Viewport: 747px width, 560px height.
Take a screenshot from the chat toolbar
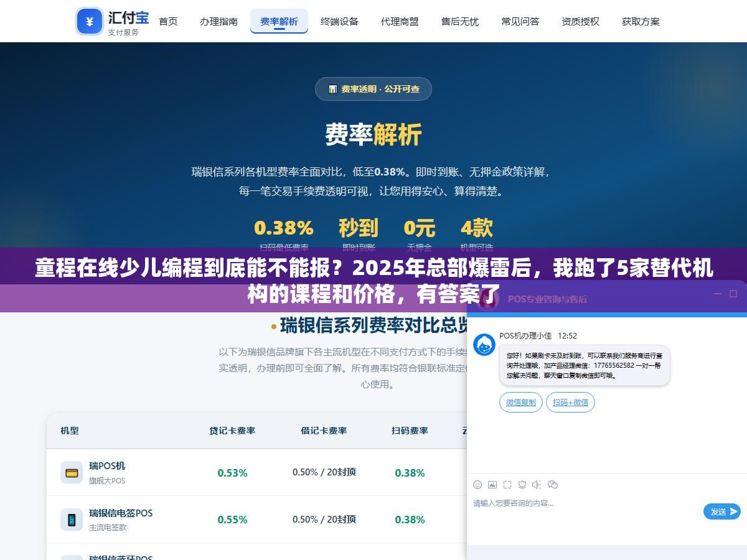point(507,484)
